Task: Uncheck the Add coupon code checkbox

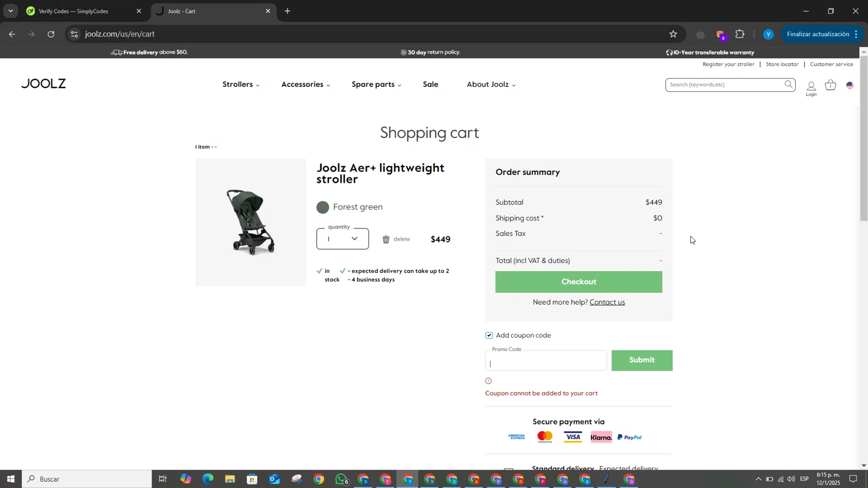Action: point(490,335)
